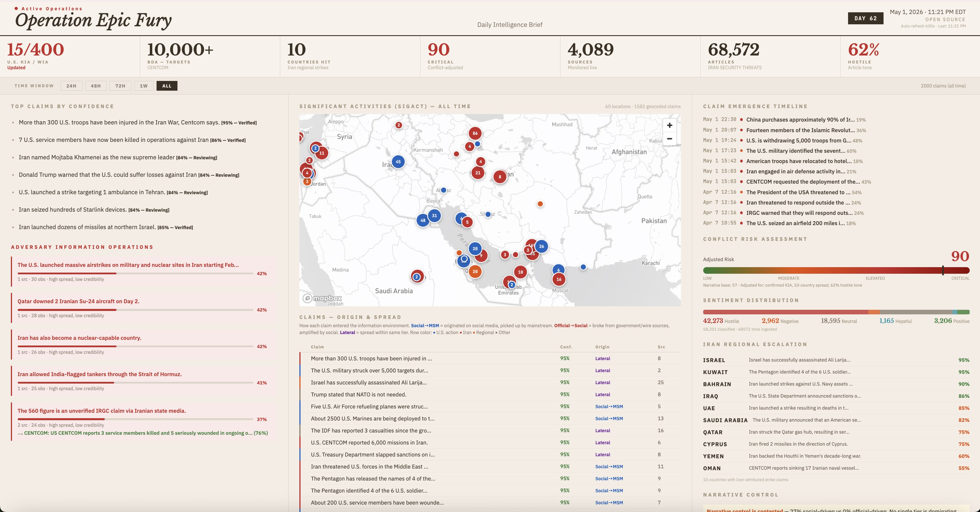Click the progress bar under the Qatar Su-24 claim

click(x=135, y=310)
